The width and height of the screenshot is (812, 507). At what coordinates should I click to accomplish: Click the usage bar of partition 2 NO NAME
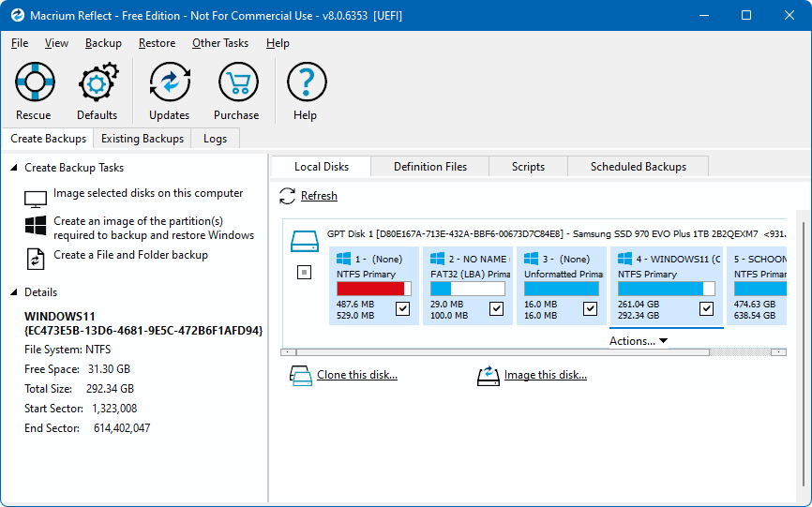[x=468, y=289]
